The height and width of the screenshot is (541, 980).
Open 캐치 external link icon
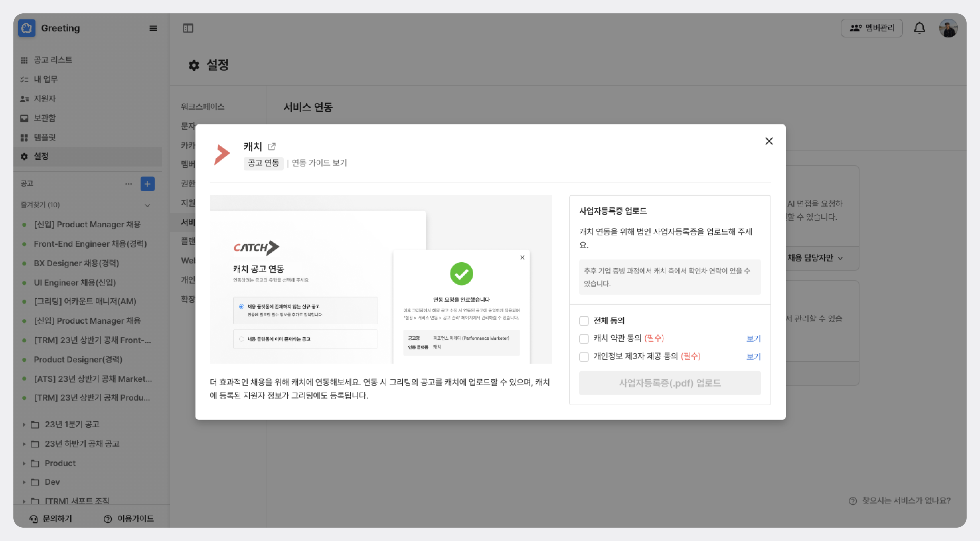[272, 146]
